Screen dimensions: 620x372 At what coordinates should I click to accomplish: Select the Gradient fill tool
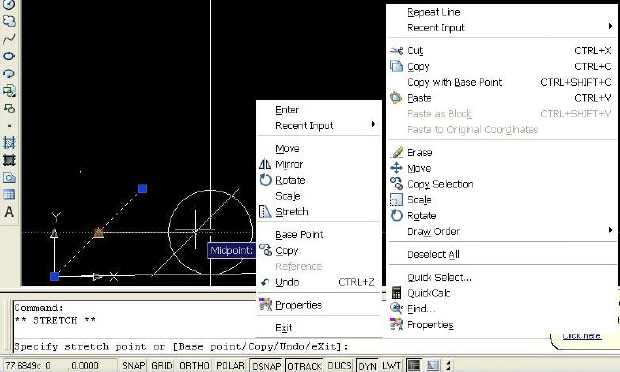click(9, 160)
